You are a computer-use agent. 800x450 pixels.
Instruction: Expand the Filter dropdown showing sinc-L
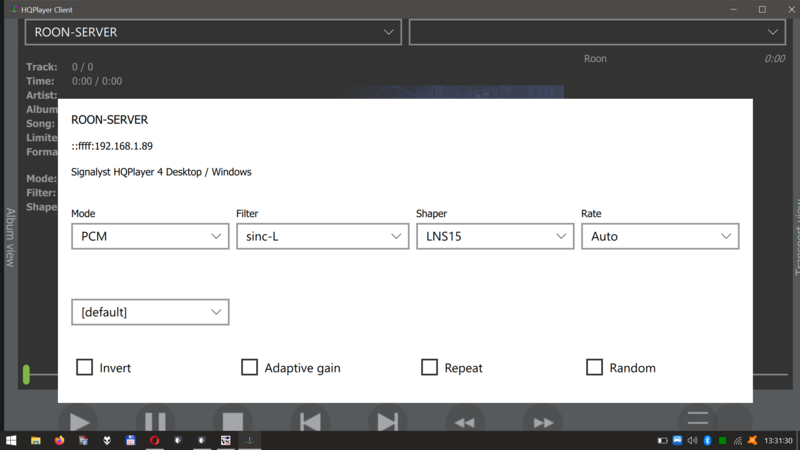tap(322, 236)
